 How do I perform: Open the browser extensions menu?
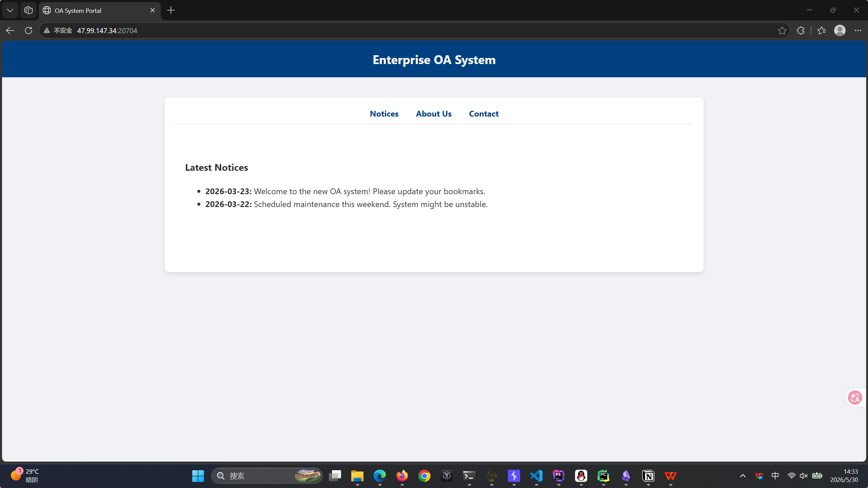[801, 30]
